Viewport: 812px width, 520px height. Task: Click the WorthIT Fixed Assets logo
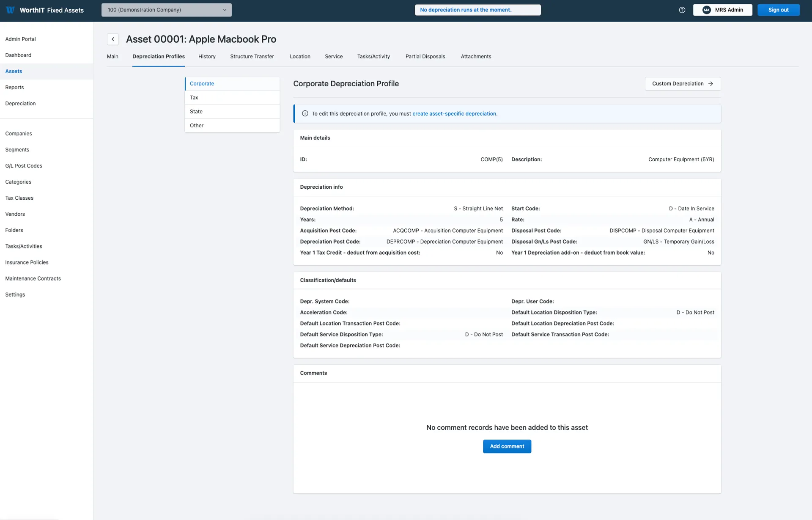click(45, 10)
